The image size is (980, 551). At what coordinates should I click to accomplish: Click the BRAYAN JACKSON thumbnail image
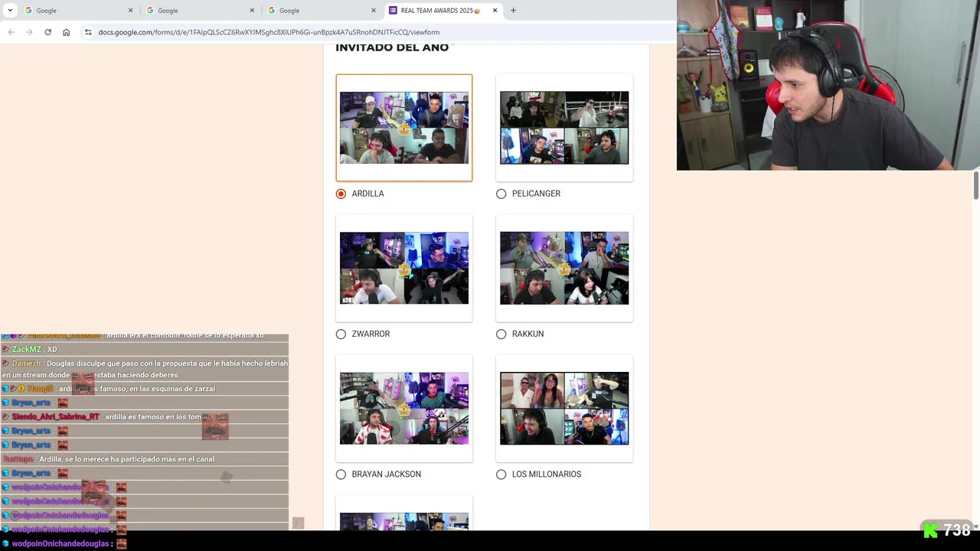click(404, 408)
